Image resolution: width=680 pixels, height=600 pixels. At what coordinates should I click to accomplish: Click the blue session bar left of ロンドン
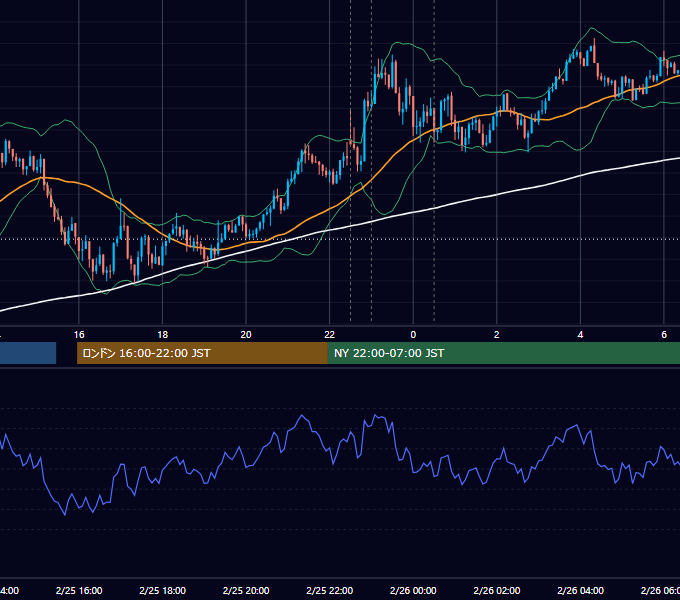(28, 353)
